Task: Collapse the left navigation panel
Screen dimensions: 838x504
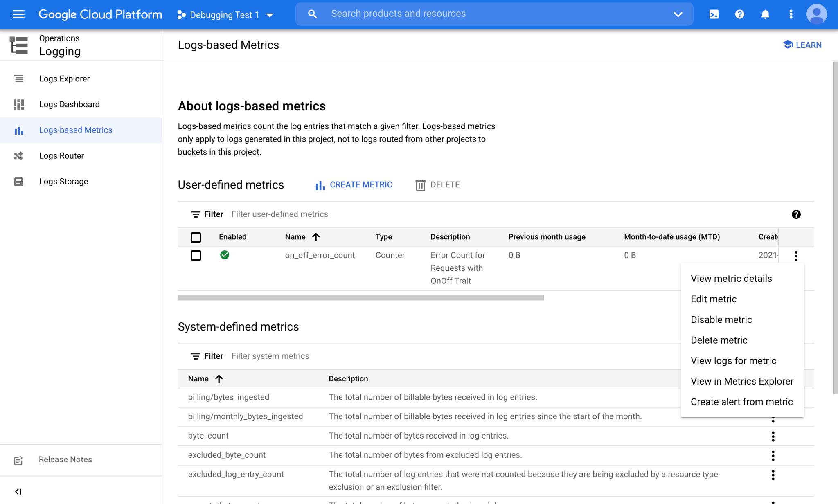Action: click(x=18, y=491)
